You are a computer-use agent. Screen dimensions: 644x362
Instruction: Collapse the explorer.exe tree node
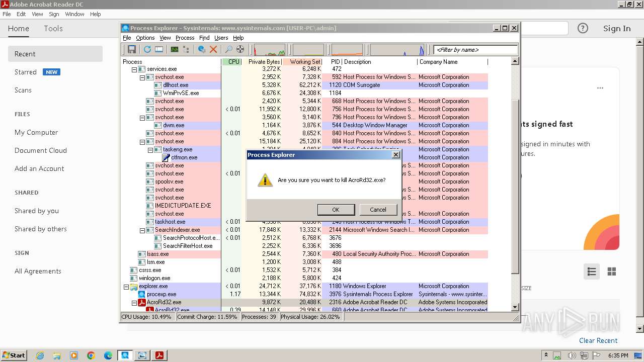(x=126, y=287)
